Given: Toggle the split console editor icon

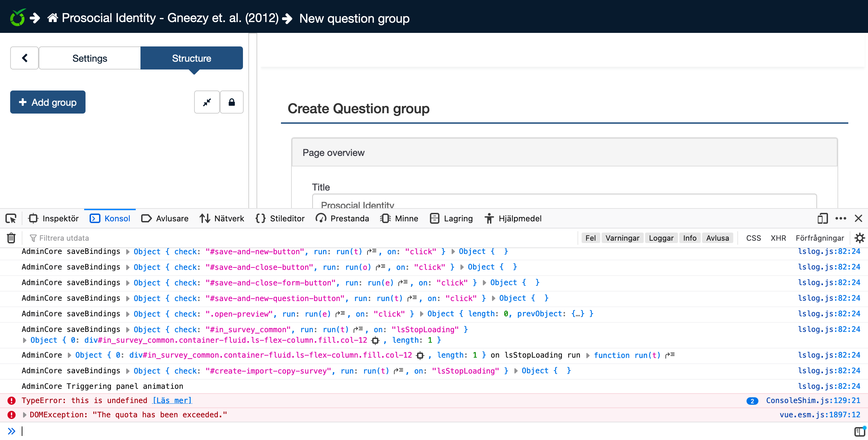Looking at the screenshot, I should coord(859,431).
